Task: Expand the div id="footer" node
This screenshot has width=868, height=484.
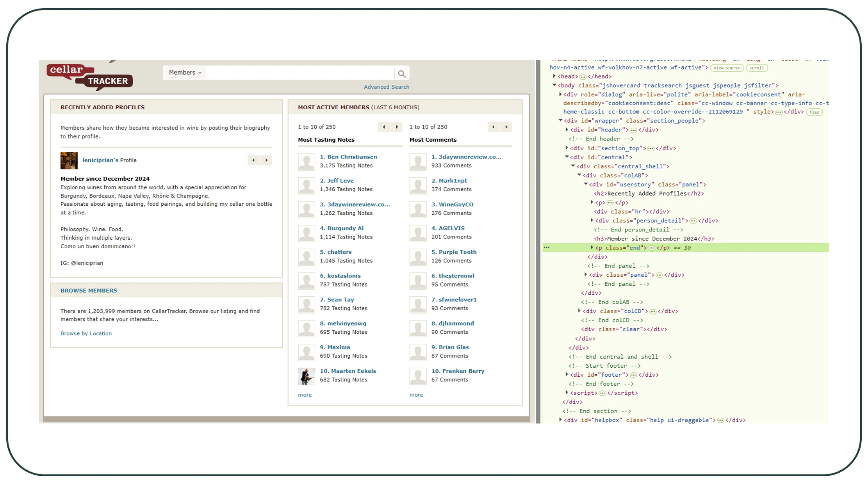Action: (567, 375)
